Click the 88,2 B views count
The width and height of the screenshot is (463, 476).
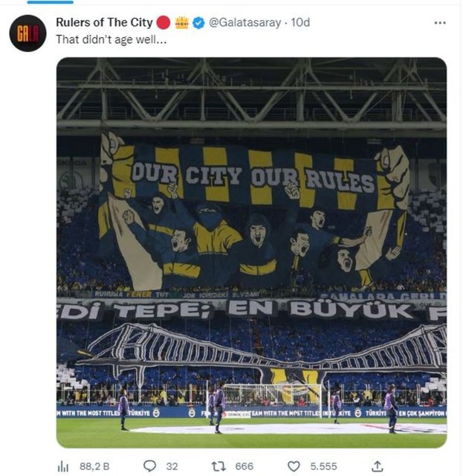(94, 466)
